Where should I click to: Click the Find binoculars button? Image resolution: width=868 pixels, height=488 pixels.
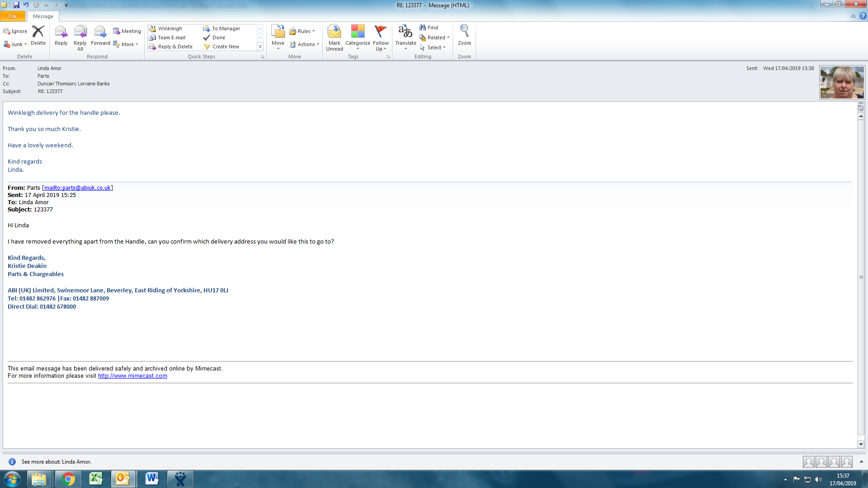pos(429,28)
